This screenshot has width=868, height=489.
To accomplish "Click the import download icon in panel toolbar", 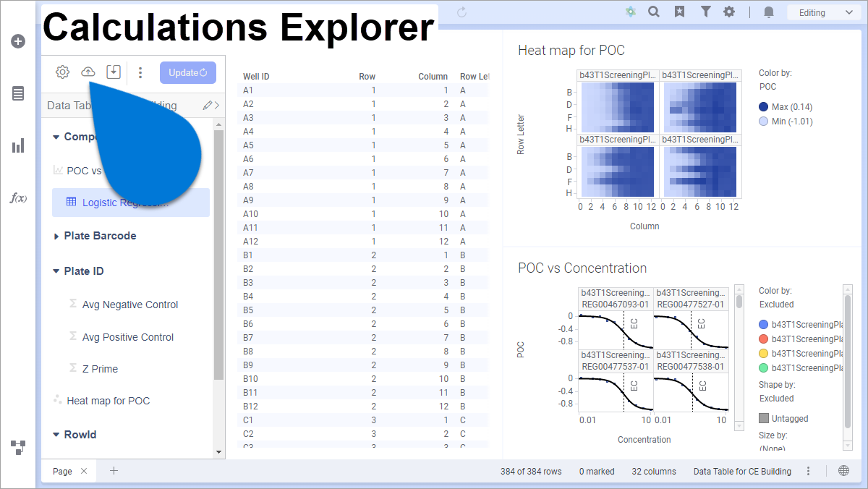I will [113, 72].
